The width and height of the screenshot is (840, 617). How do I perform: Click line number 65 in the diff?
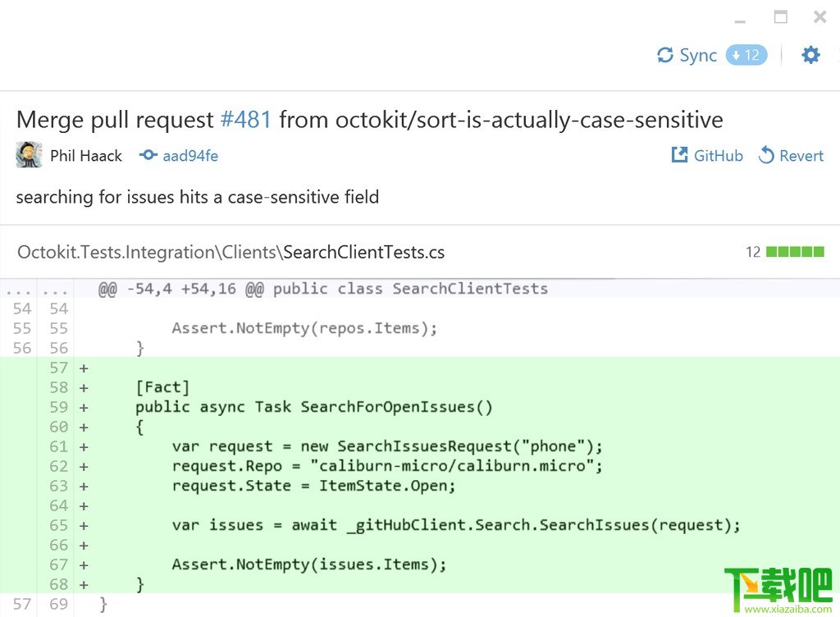coord(58,525)
